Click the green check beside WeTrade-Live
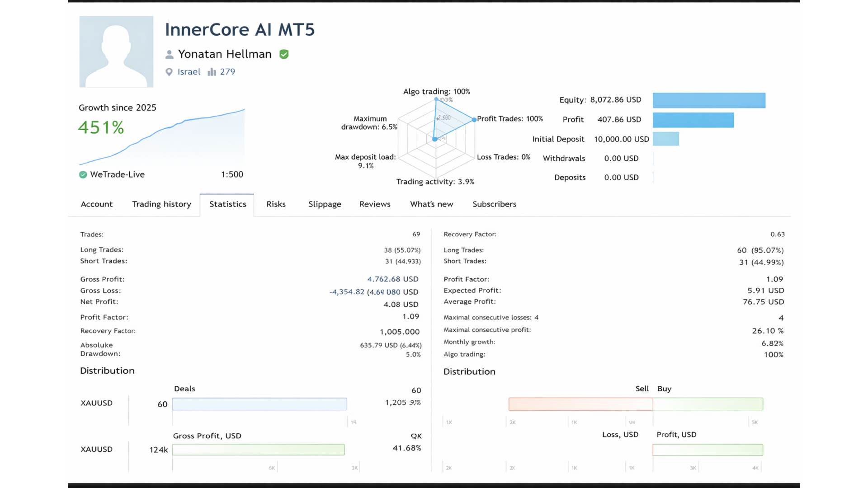The width and height of the screenshot is (868, 488). coord(83,175)
